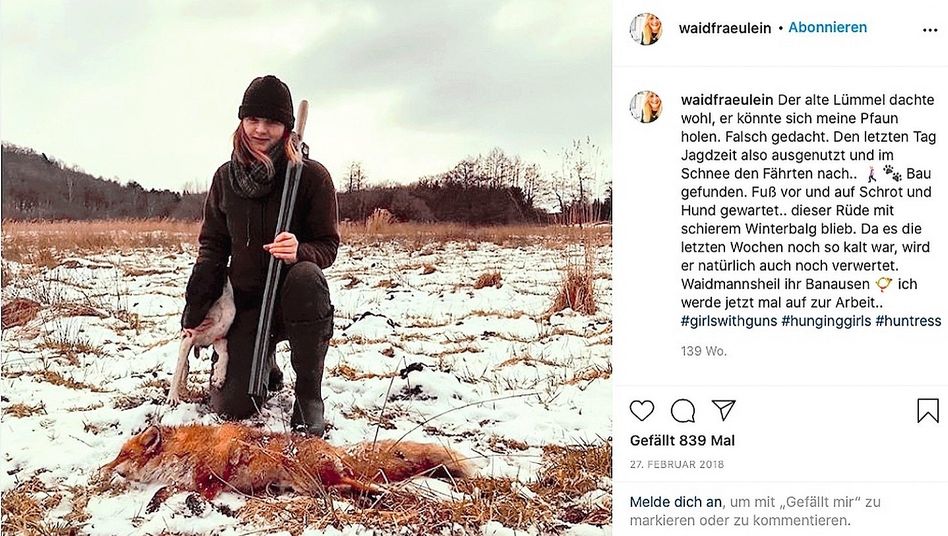Image resolution: width=948 pixels, height=536 pixels.
Task: Save post with bookmark icon
Action: 928,410
